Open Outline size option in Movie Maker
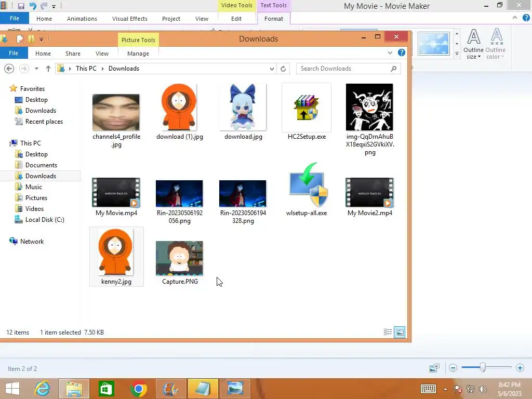The image size is (532, 399). point(473,44)
